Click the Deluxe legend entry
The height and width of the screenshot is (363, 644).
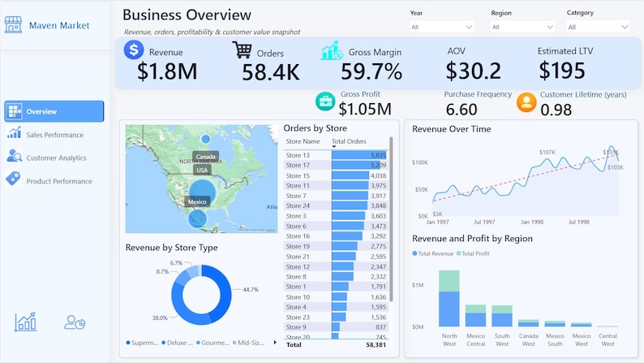[177, 343]
